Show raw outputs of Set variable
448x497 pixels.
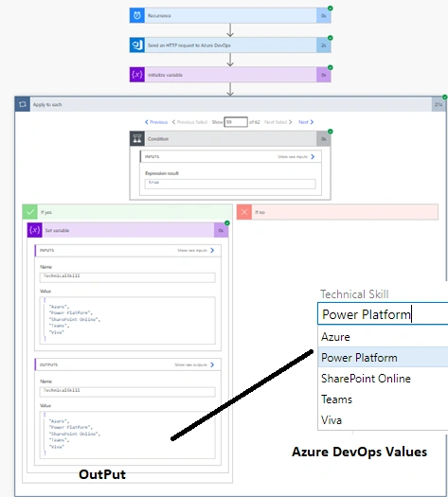(194, 364)
